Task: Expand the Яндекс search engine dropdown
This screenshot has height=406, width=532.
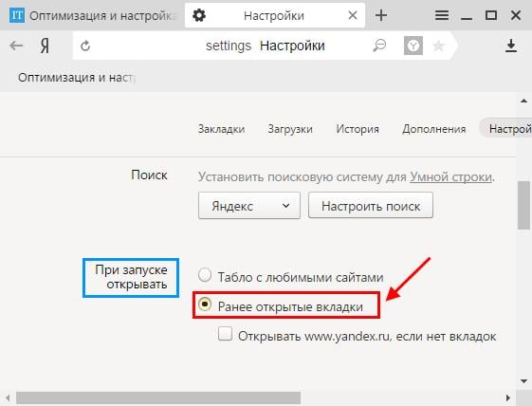Action: (x=249, y=206)
